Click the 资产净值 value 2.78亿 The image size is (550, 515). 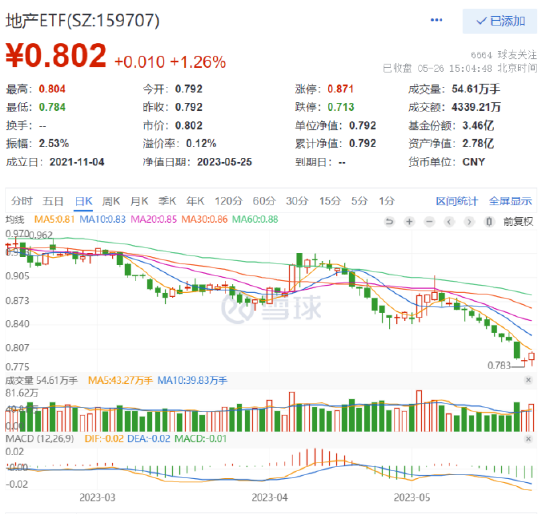478,143
